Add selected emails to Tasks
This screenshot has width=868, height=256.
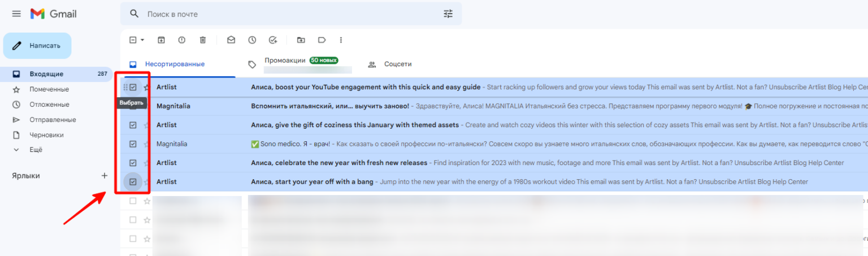[x=273, y=40]
